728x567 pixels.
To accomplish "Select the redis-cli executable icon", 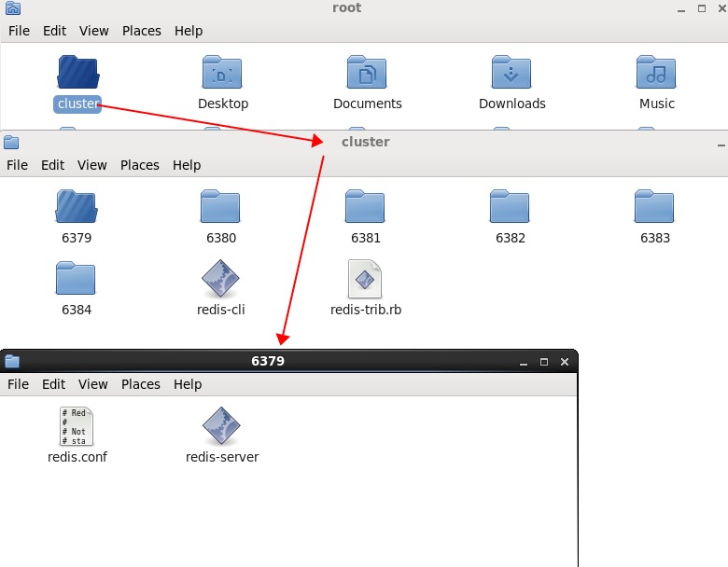I will click(220, 279).
